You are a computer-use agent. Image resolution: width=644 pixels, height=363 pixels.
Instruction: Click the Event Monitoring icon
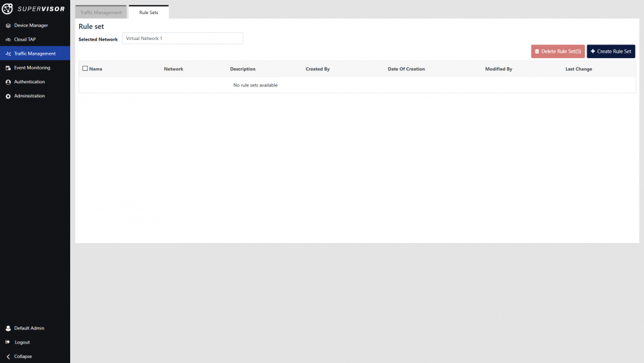tap(8, 68)
